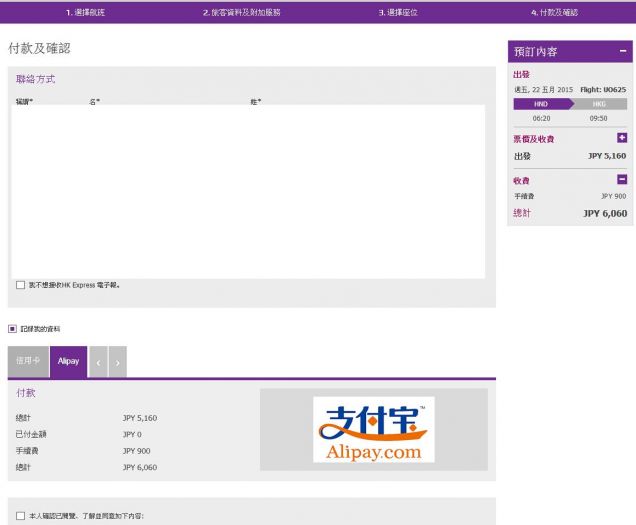Click the Flight: UO625 text

(x=603, y=90)
